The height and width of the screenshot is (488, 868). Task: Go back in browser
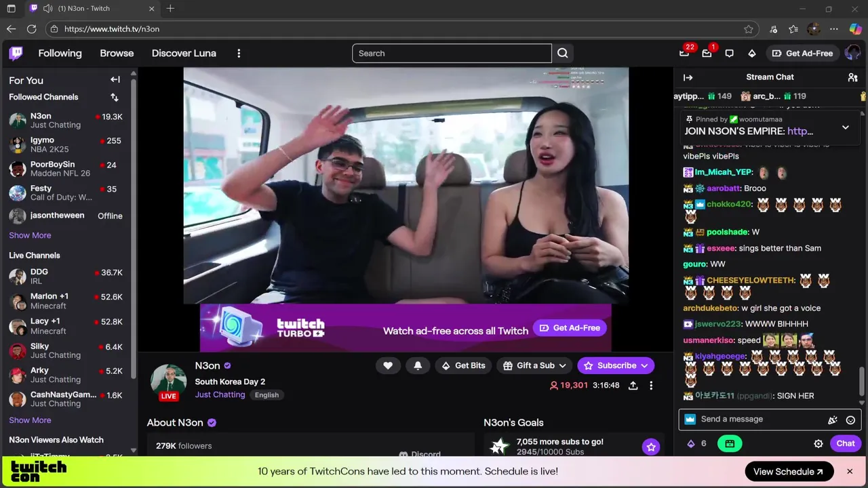coord(11,29)
